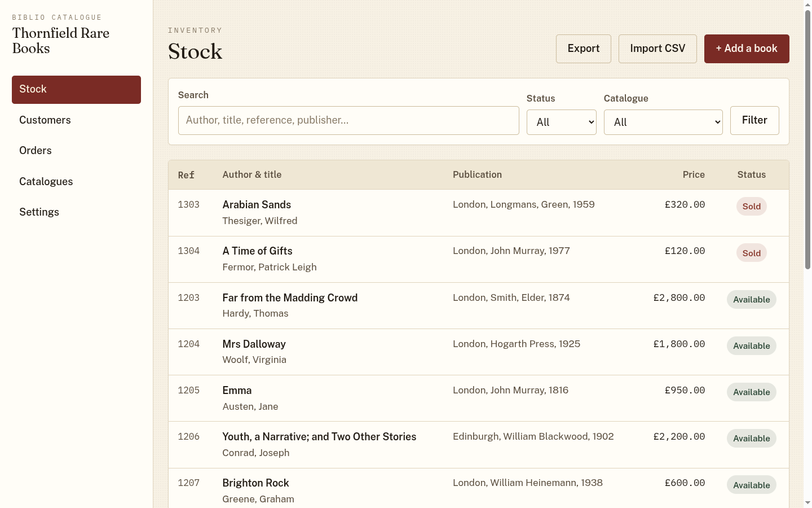The width and height of the screenshot is (812, 508).
Task: Click reference number 1303
Action: click(189, 205)
